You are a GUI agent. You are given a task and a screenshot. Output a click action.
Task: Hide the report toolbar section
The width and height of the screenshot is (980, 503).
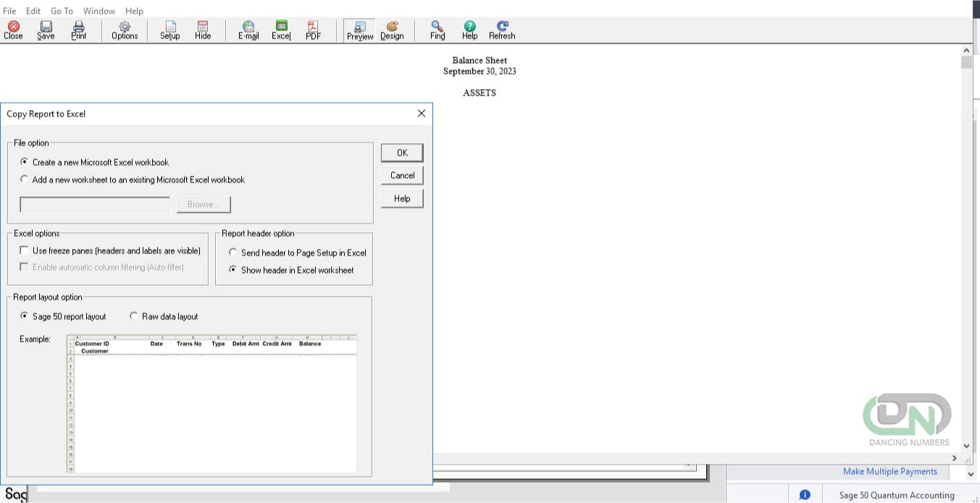(x=202, y=30)
